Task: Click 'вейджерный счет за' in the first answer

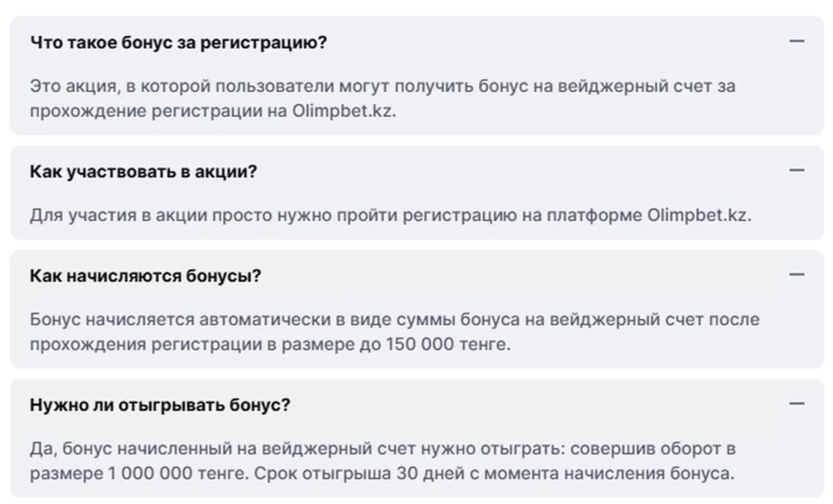Action: pos(646,86)
